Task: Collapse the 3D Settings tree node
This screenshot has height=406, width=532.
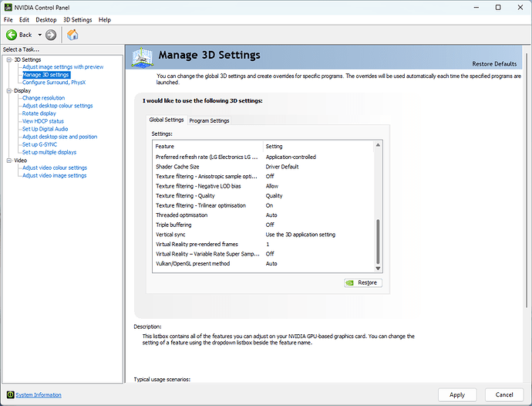Action: [7, 59]
